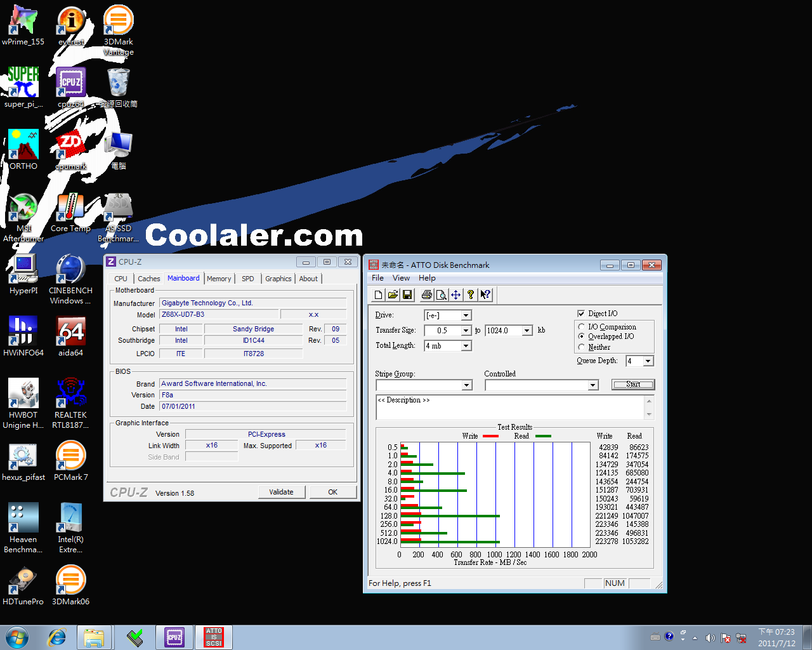Screen dimensions: 812x650
Task: Select the HWiNFO64 desktop icon
Action: pyautogui.click(x=23, y=336)
